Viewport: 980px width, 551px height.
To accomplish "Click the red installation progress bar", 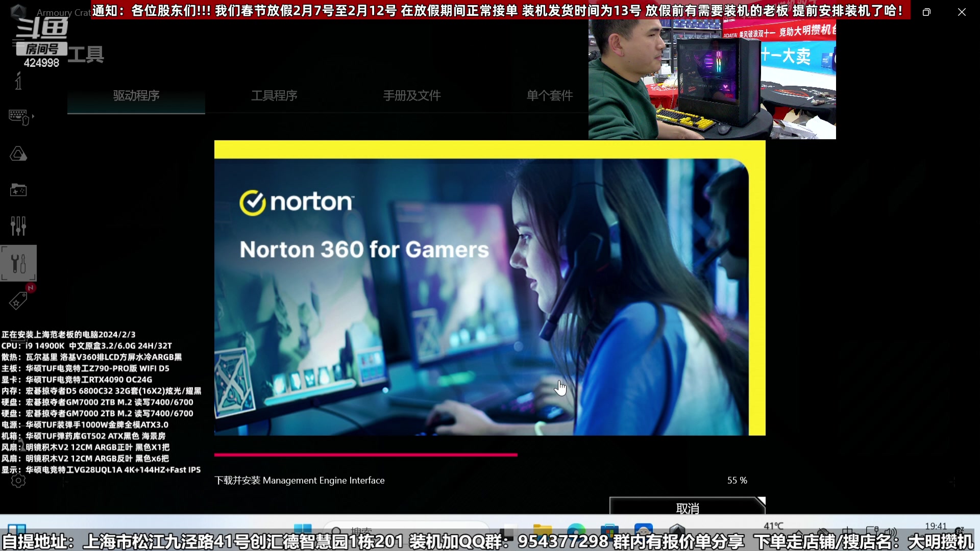I will point(365,455).
